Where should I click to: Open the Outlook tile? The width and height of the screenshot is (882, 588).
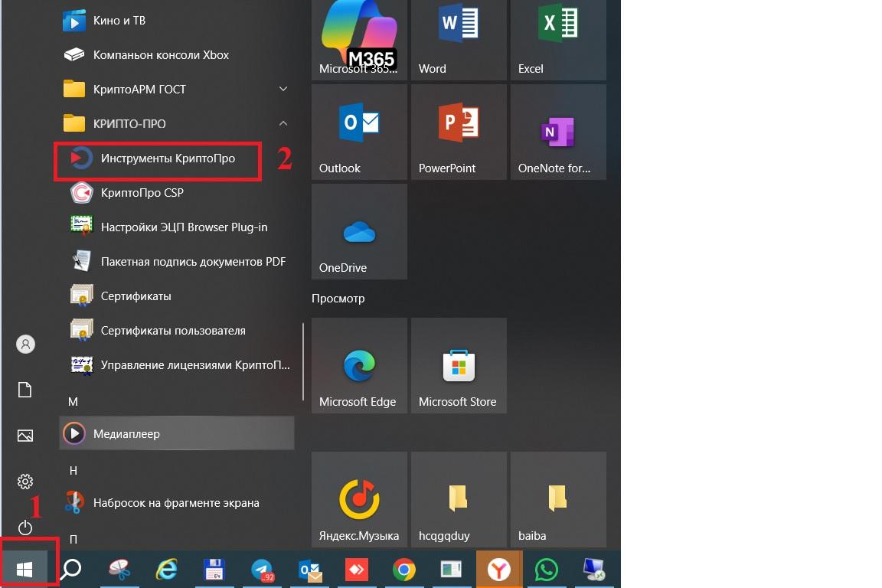(359, 132)
